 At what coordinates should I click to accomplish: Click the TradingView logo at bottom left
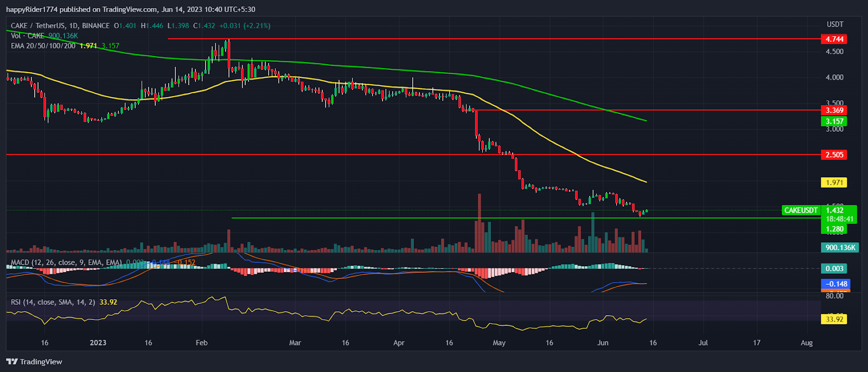[x=34, y=362]
